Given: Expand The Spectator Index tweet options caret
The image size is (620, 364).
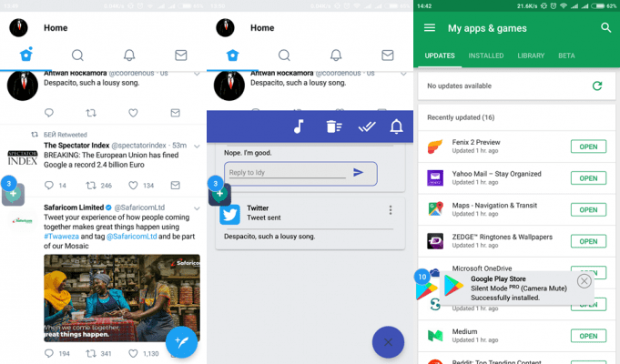Looking at the screenshot, I should coord(197,147).
